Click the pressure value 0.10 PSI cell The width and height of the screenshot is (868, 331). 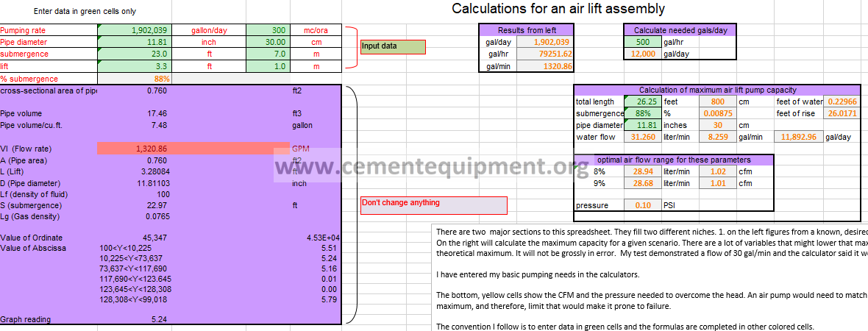coord(642,205)
